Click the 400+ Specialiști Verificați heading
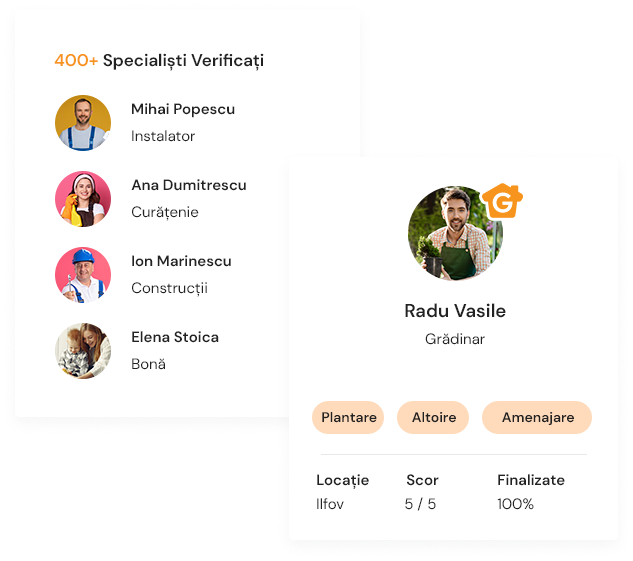633x561 pixels. click(159, 61)
